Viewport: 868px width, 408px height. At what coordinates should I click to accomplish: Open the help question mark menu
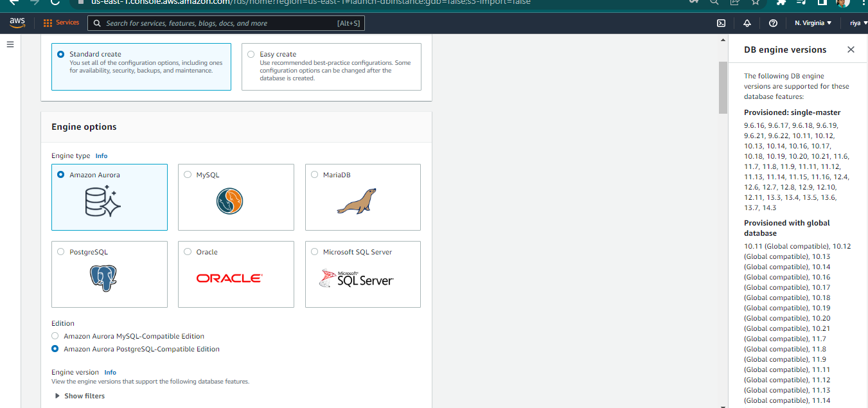pos(773,23)
